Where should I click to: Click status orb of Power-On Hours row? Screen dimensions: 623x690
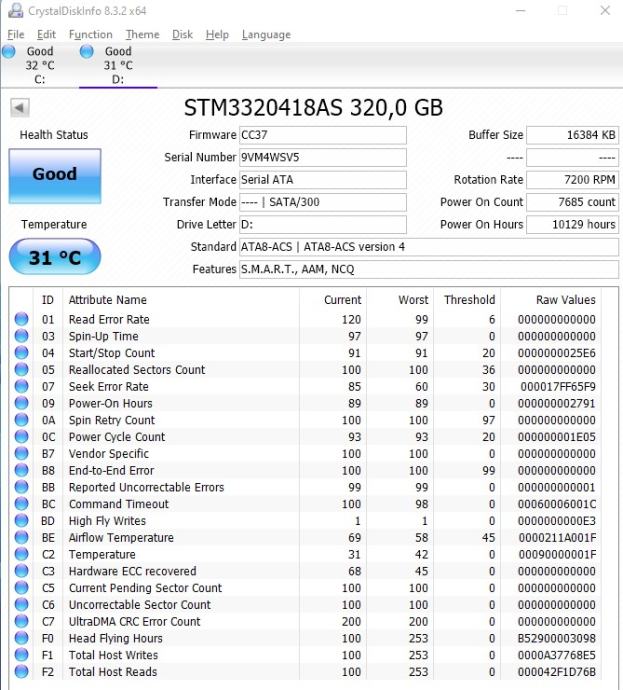coord(21,403)
